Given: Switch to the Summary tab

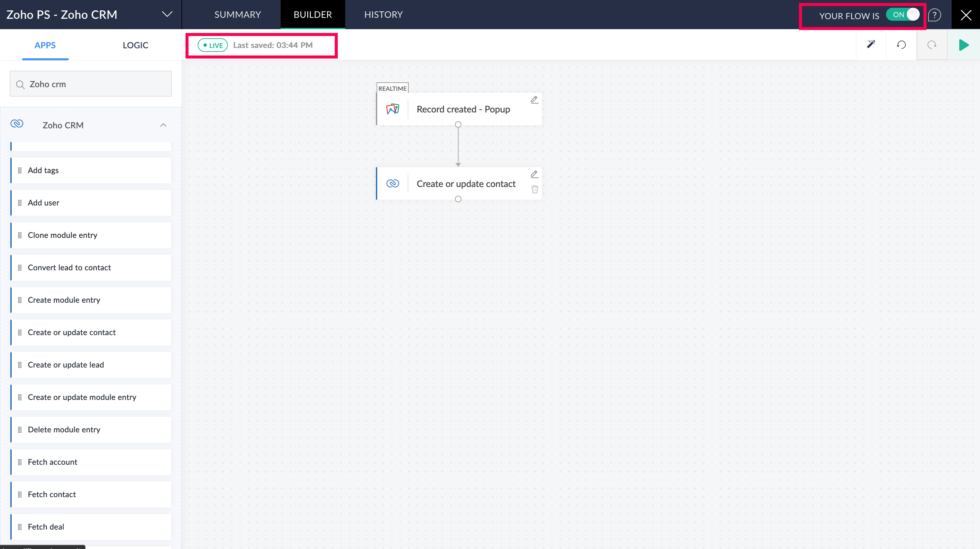Looking at the screenshot, I should [238, 15].
